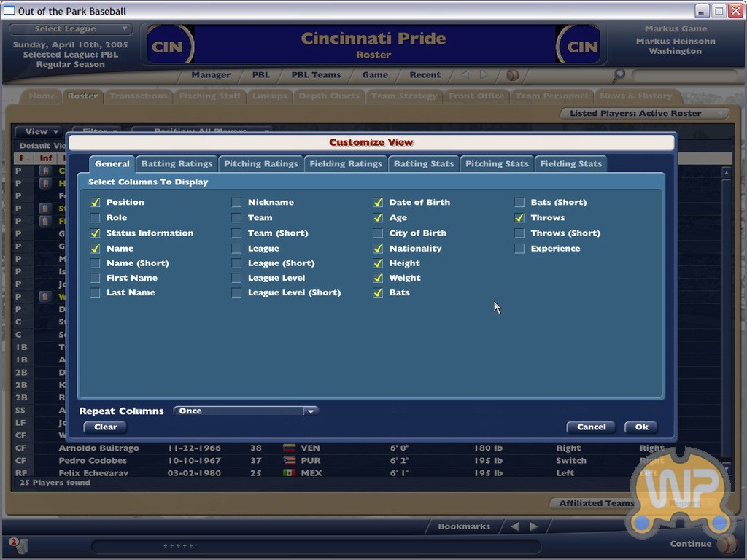747x560 pixels.
Task: Switch to the Batting Ratings tab
Action: [177, 164]
